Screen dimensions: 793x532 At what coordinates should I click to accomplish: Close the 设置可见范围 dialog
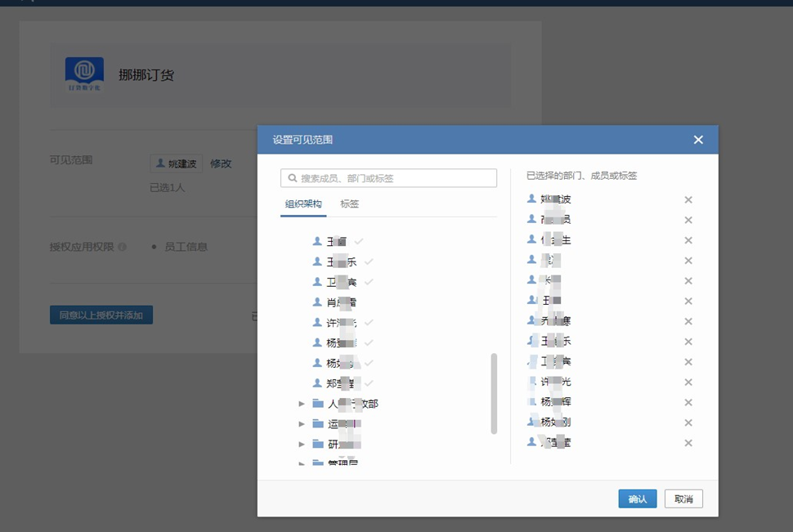698,140
